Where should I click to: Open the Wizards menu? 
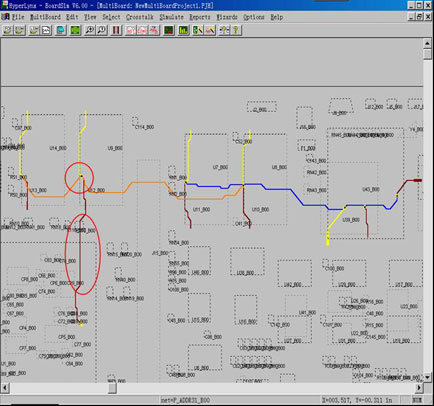click(227, 17)
